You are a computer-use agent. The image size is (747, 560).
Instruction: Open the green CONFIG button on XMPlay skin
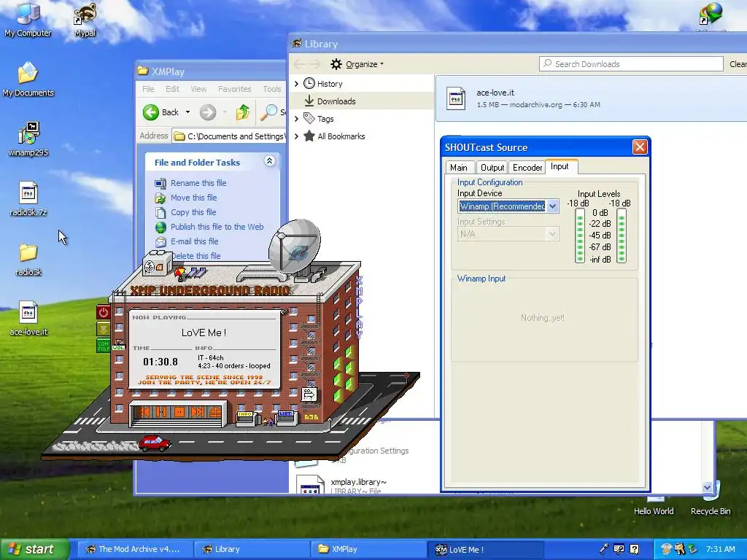104,345
